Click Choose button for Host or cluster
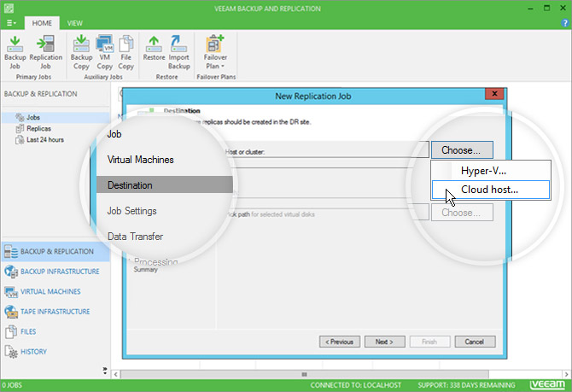This screenshot has height=392, width=572. tap(462, 150)
